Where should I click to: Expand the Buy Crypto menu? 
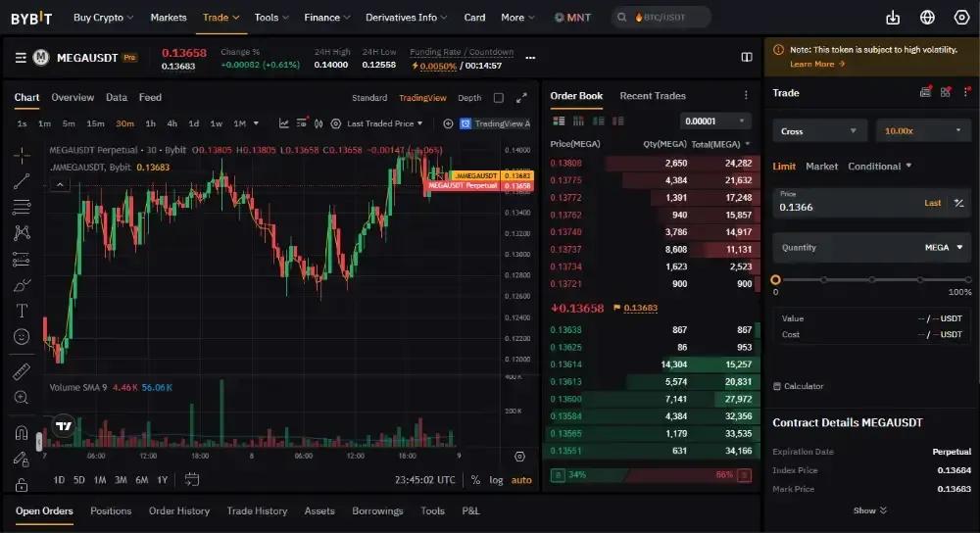coord(104,18)
